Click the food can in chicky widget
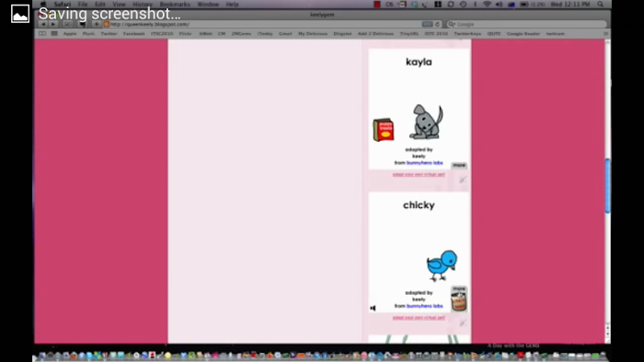Screen dimensions: 644x362 459,301
